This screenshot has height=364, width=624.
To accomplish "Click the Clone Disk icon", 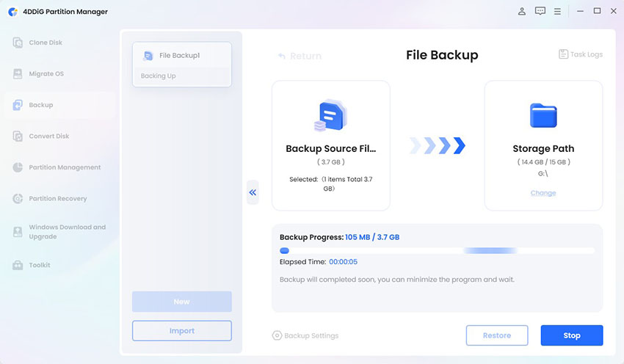I will [x=18, y=43].
